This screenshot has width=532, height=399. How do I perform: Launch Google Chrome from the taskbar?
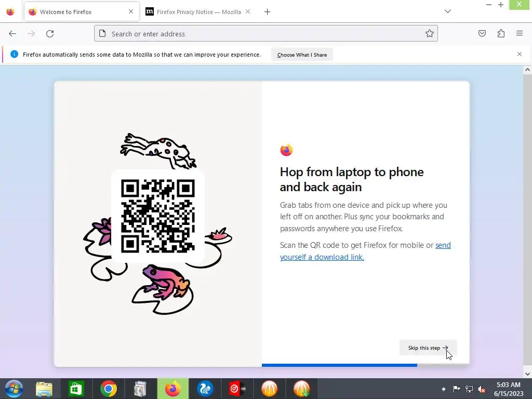pyautogui.click(x=109, y=389)
